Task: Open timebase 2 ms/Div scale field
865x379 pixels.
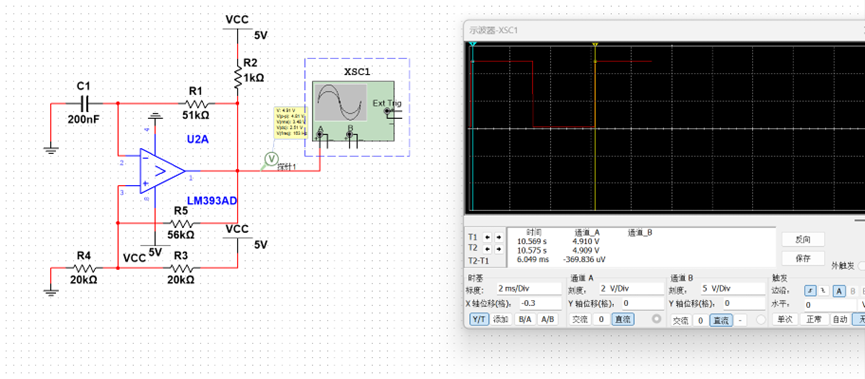Action: click(528, 289)
